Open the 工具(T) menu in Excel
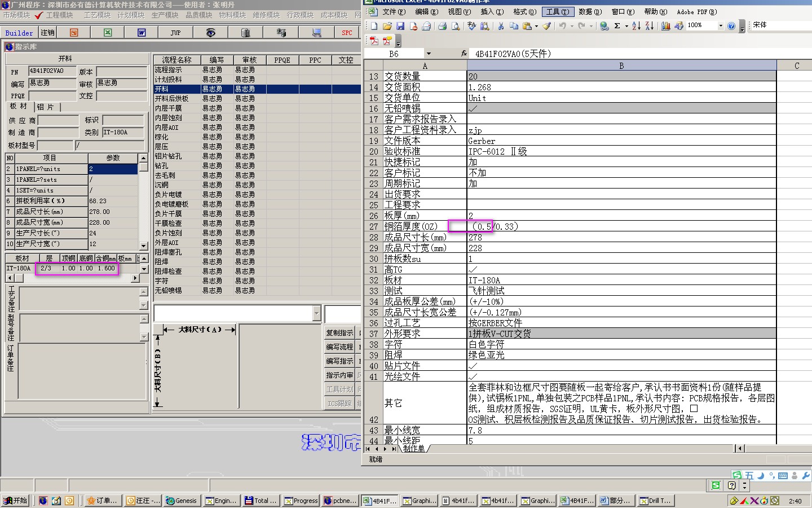 [558, 11]
